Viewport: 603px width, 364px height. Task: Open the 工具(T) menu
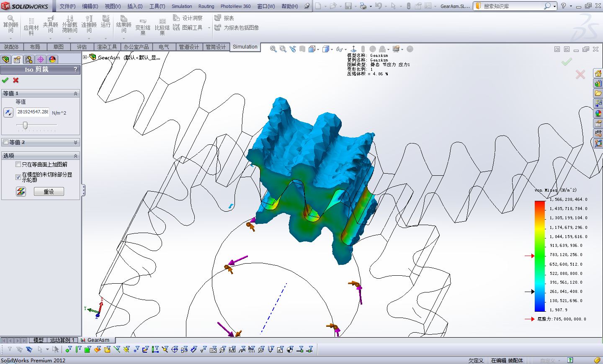point(157,6)
